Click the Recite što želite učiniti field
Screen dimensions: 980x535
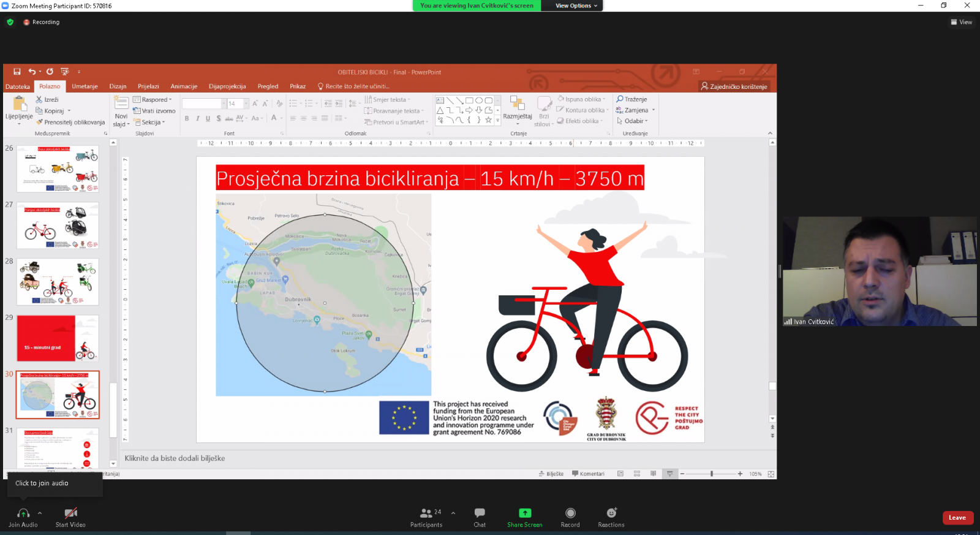tap(353, 86)
